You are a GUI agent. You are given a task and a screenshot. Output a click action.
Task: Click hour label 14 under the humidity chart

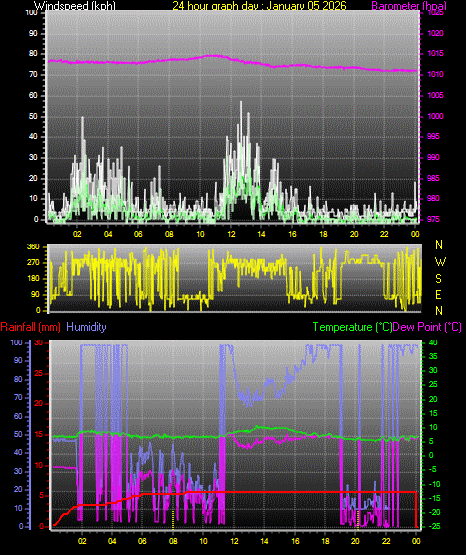(264, 541)
